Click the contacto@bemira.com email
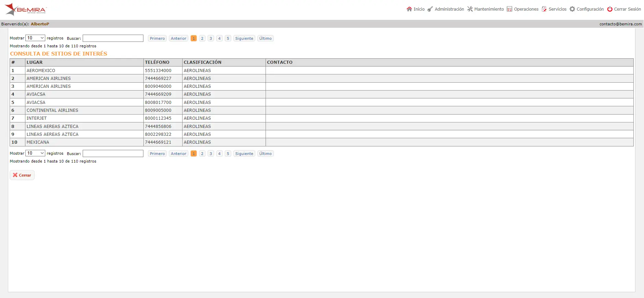Image resolution: width=644 pixels, height=298 pixels. (x=621, y=24)
